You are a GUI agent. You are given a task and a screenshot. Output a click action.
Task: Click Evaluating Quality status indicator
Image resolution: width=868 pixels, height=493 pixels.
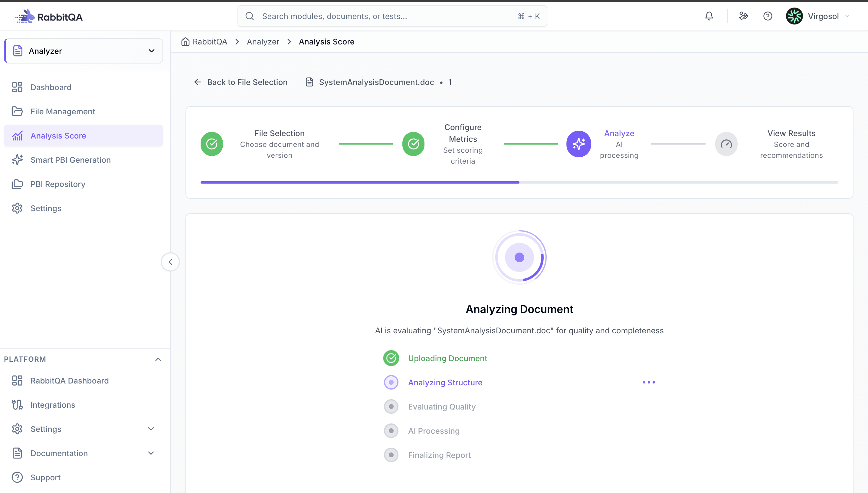coord(391,406)
